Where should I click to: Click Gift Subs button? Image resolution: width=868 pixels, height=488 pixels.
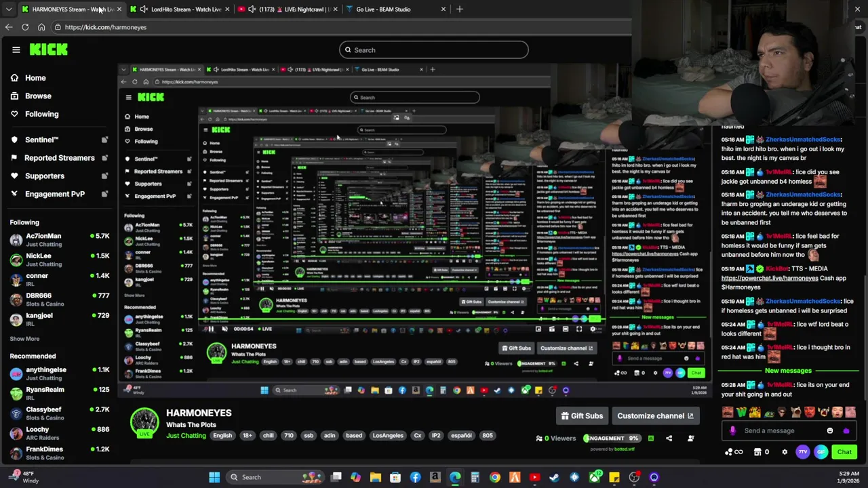click(x=582, y=416)
